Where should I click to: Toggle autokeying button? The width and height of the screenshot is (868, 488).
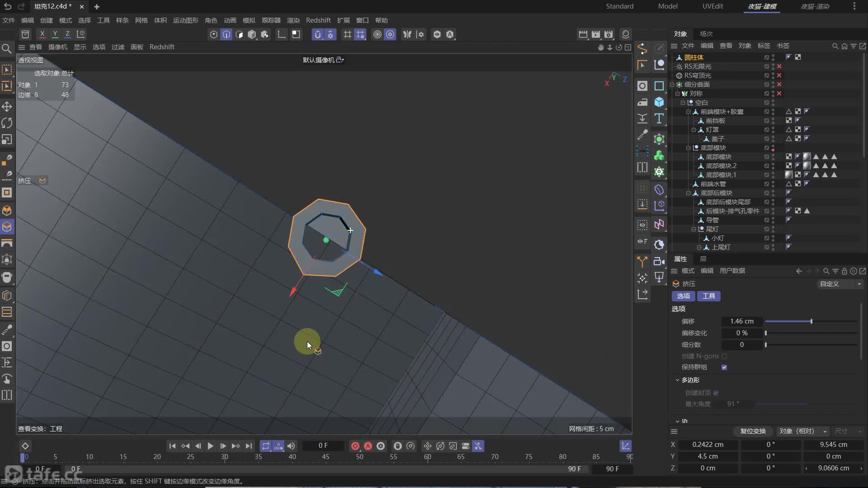coord(368,446)
